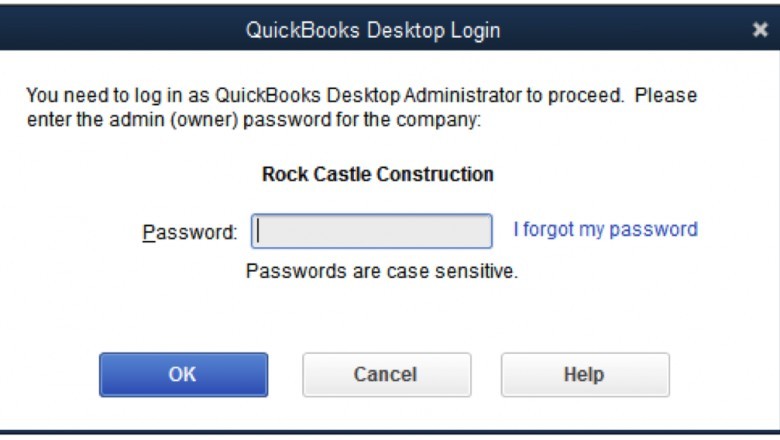Open Help for the login dialog
The height and width of the screenshot is (440, 780).
click(x=584, y=375)
